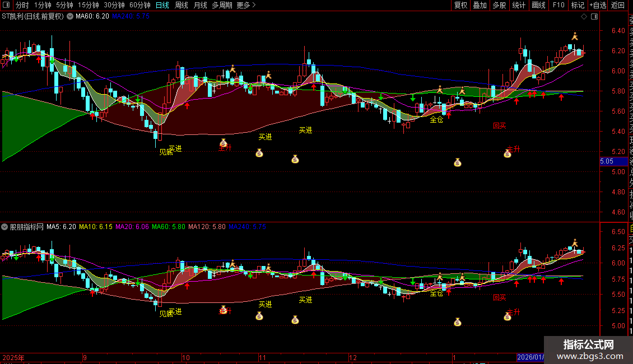The image size is (633, 364).
Task: Click the month 12 marker on time axis
Action: point(353,357)
